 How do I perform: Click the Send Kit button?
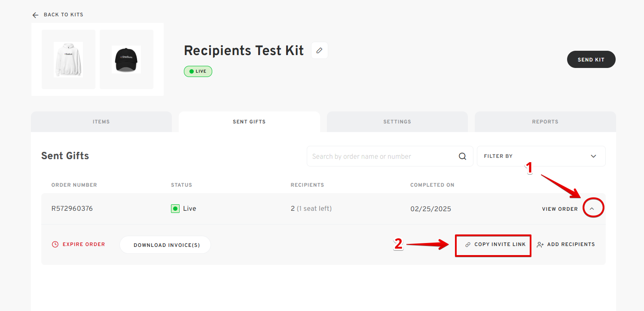point(591,60)
